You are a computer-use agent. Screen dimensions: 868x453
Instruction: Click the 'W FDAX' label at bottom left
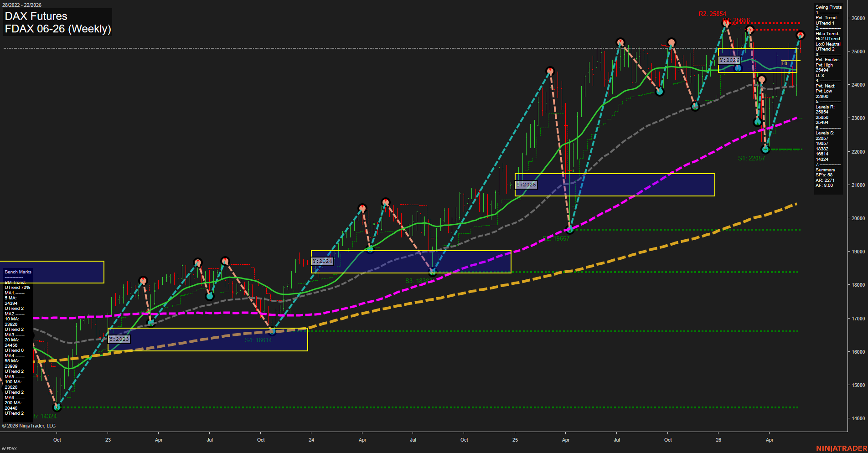pos(9,449)
